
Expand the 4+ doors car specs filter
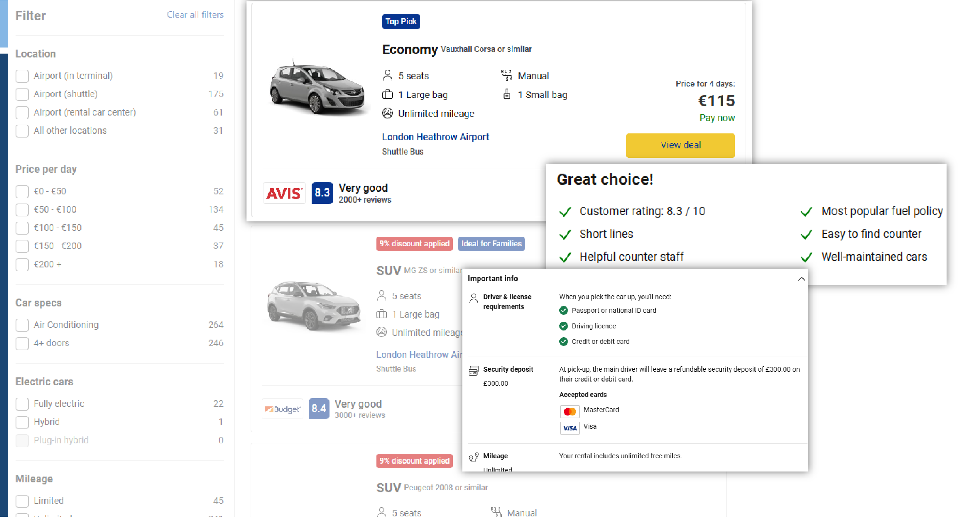23,343
